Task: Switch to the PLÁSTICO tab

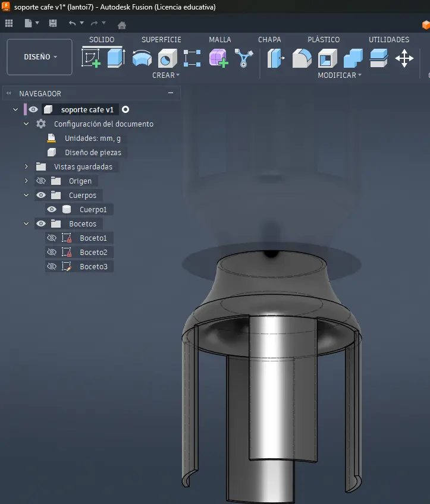Action: pos(324,40)
